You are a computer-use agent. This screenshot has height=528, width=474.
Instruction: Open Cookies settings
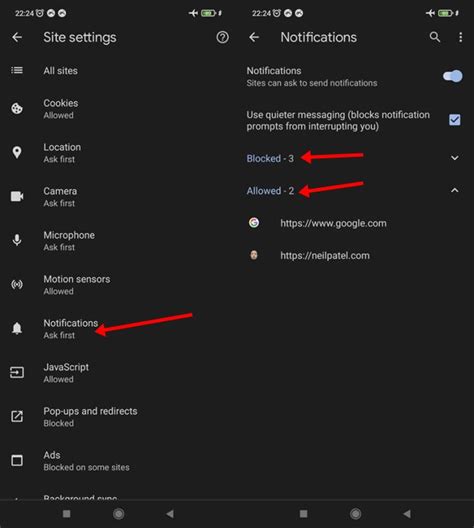pyautogui.click(x=118, y=108)
